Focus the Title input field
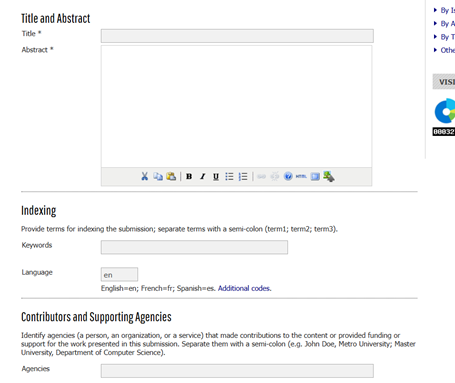 tap(237, 36)
